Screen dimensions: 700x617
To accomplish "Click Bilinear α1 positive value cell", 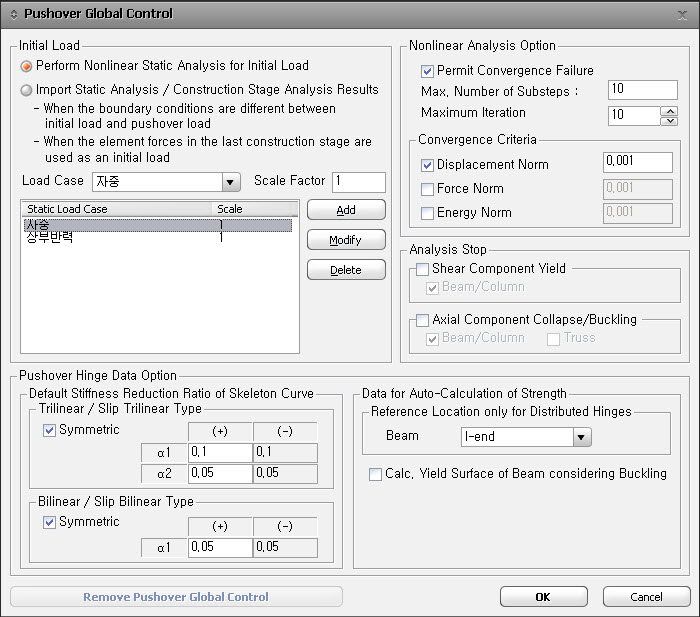I will [220, 547].
